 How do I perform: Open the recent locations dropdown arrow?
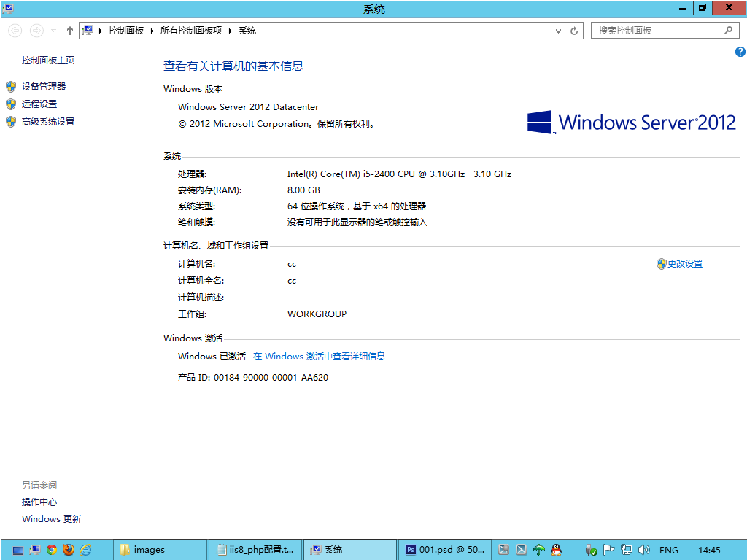coord(54,31)
